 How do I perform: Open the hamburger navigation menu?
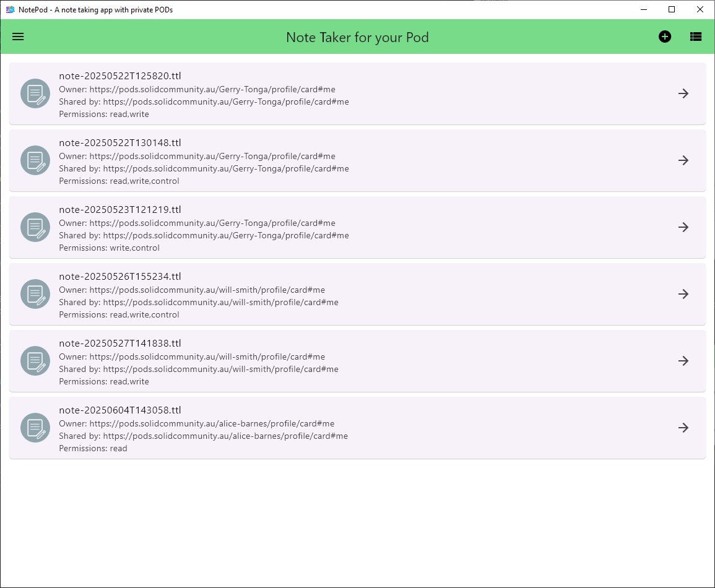(x=17, y=37)
